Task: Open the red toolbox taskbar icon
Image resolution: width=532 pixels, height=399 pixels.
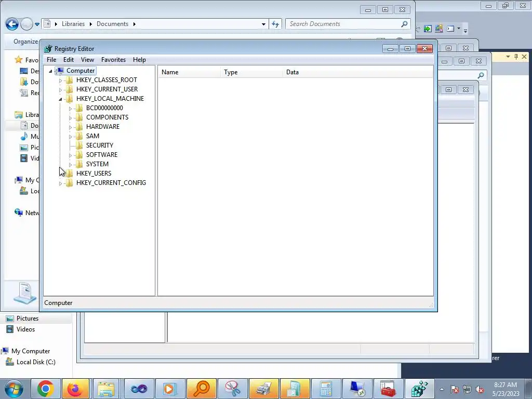Action: (388, 389)
